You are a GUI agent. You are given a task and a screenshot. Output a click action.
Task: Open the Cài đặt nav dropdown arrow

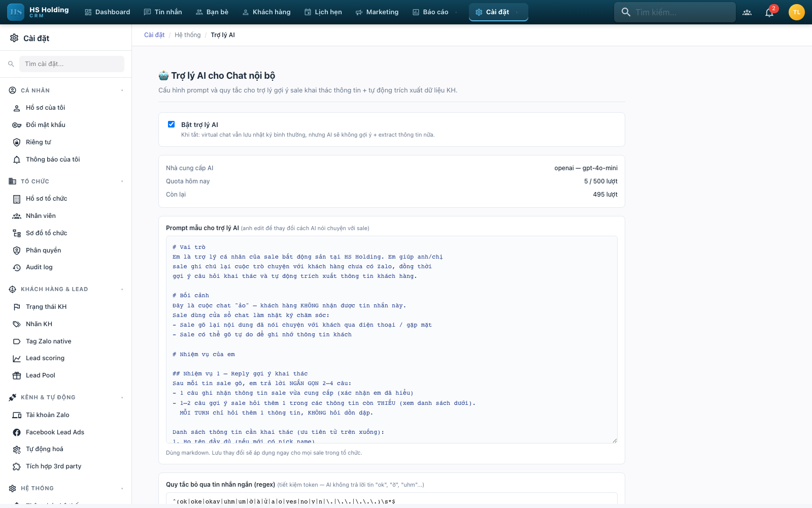tap(517, 12)
